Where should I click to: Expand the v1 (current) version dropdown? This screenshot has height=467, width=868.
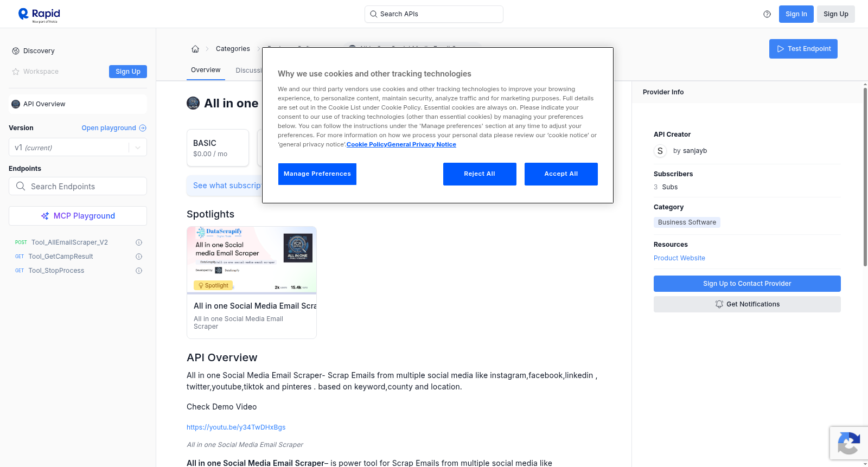[78, 148]
